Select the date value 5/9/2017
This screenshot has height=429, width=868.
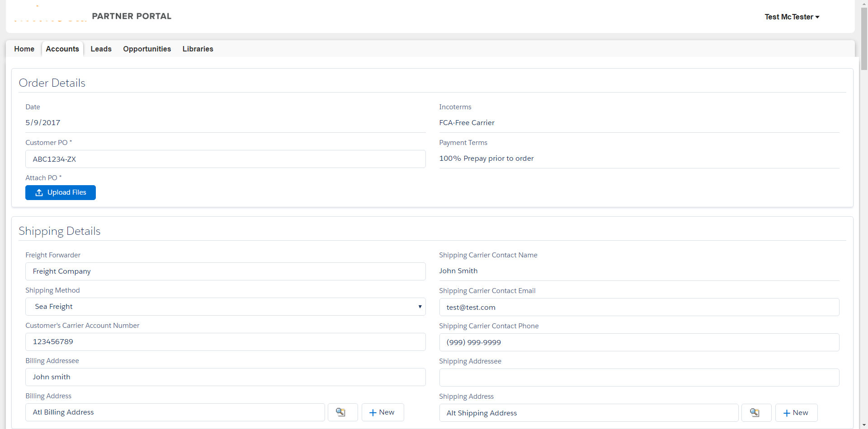tap(43, 123)
